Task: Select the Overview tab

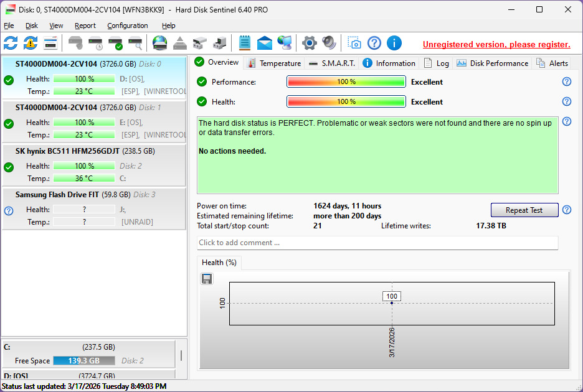Action: 217,62
